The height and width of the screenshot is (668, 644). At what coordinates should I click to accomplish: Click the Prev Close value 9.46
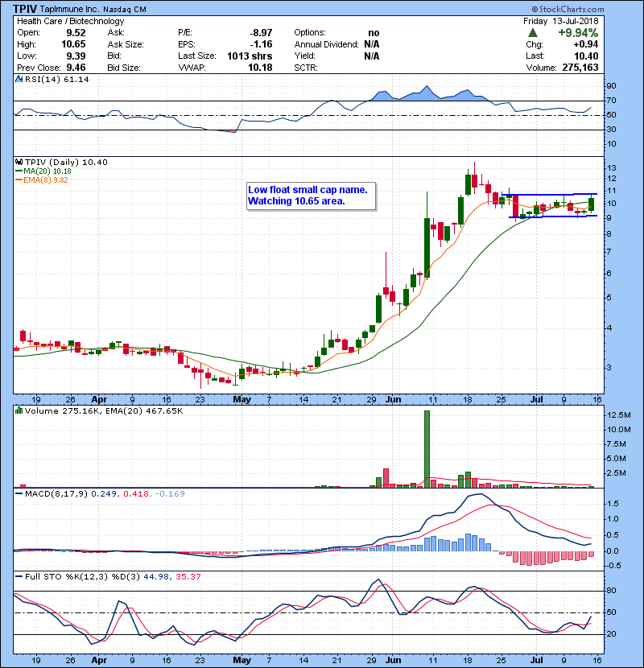pyautogui.click(x=76, y=68)
